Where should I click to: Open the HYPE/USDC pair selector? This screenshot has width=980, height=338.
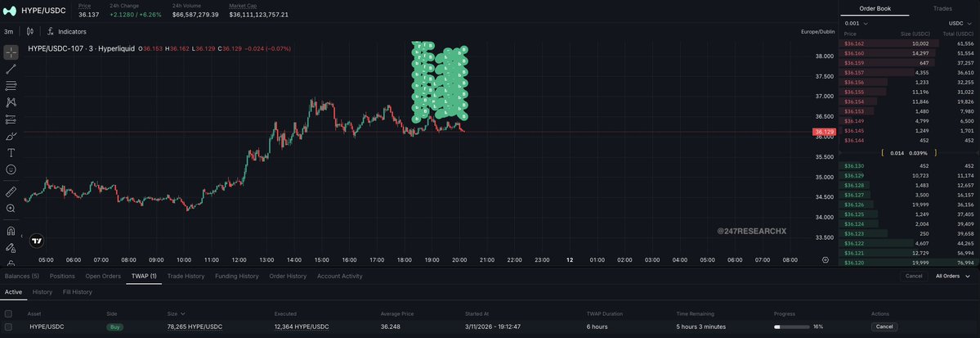(x=44, y=11)
